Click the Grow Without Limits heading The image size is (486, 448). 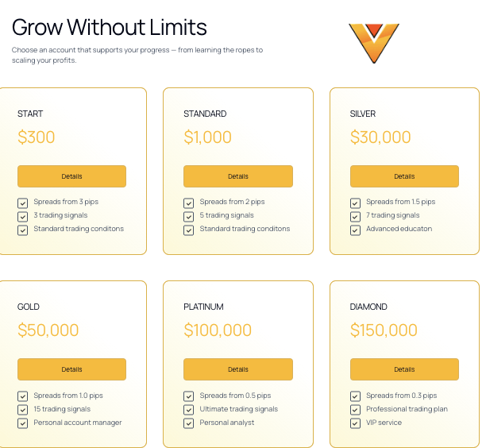point(110,27)
